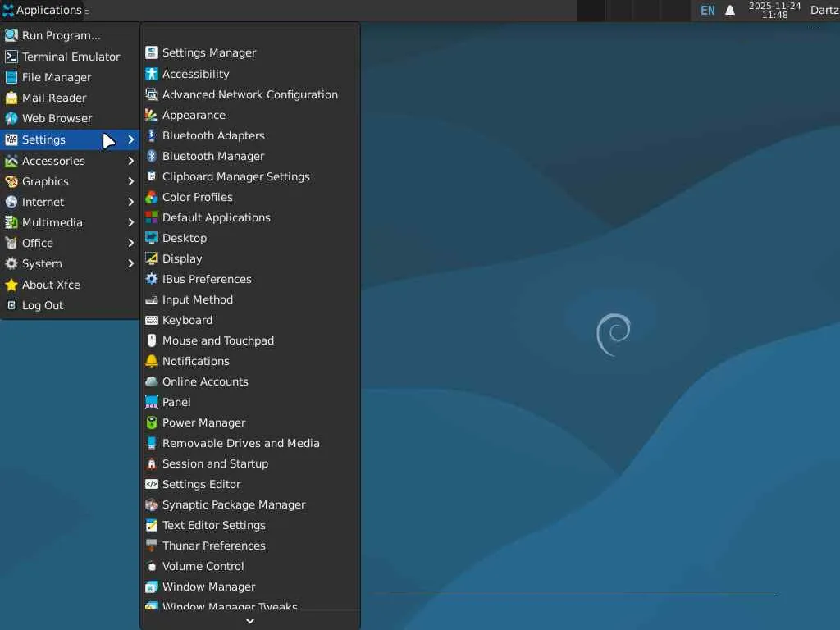This screenshot has height=630, width=840.
Task: Open the Session and Startup icon
Action: coord(152,464)
